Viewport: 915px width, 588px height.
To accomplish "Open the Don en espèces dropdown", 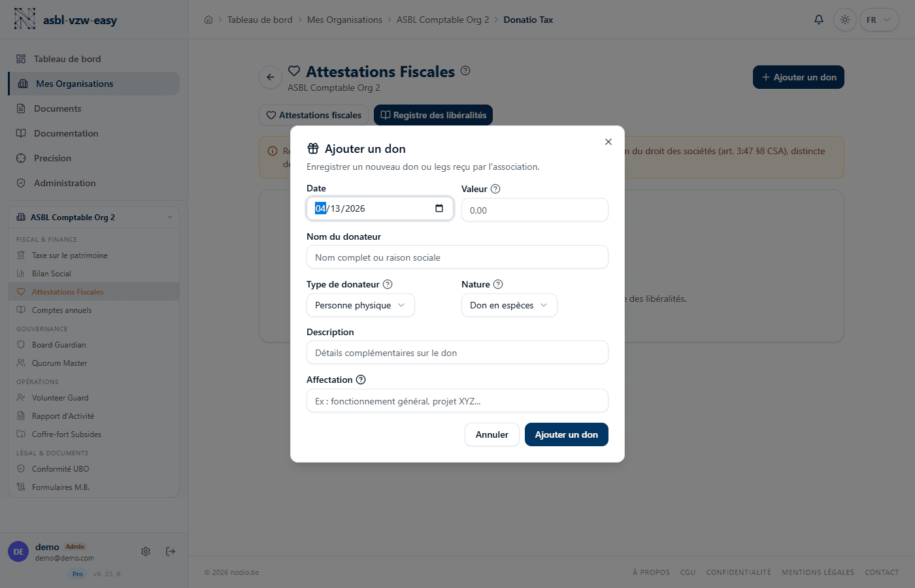I will click(x=509, y=305).
